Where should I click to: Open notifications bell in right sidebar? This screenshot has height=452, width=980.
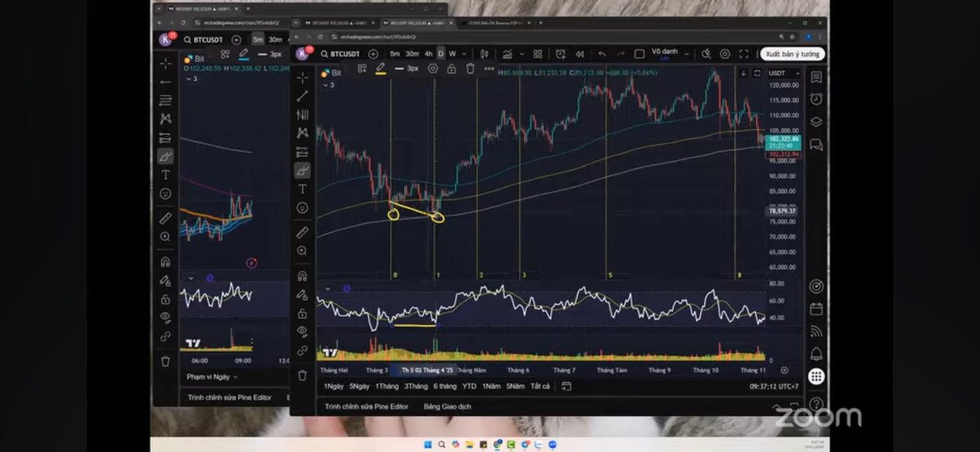pos(816,354)
